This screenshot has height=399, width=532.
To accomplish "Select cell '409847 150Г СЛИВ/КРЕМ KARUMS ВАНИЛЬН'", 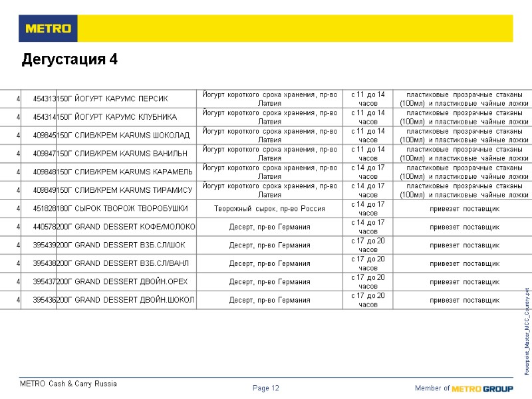I will [x=110, y=154].
